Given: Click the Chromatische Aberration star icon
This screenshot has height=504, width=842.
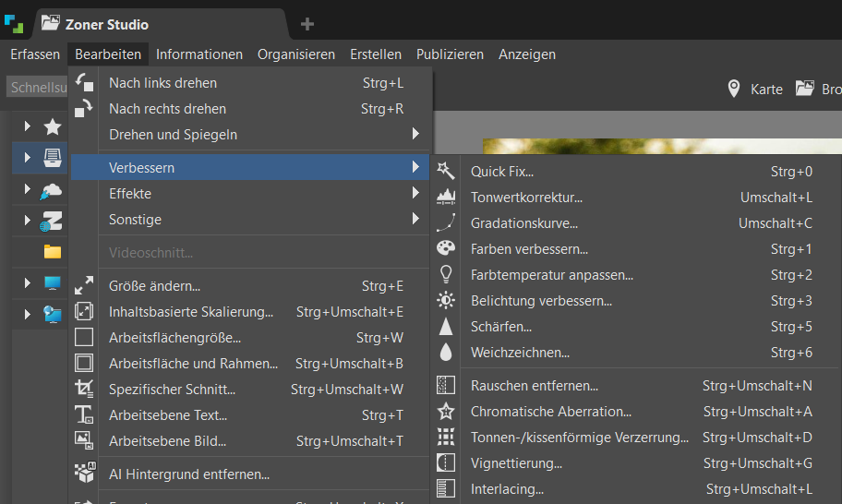Looking at the screenshot, I should click(x=446, y=411).
